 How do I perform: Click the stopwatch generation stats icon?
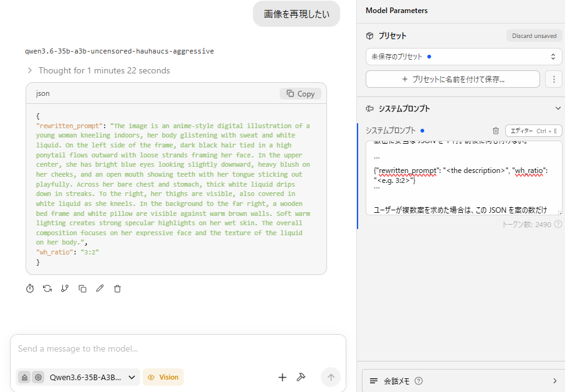pyautogui.click(x=30, y=288)
